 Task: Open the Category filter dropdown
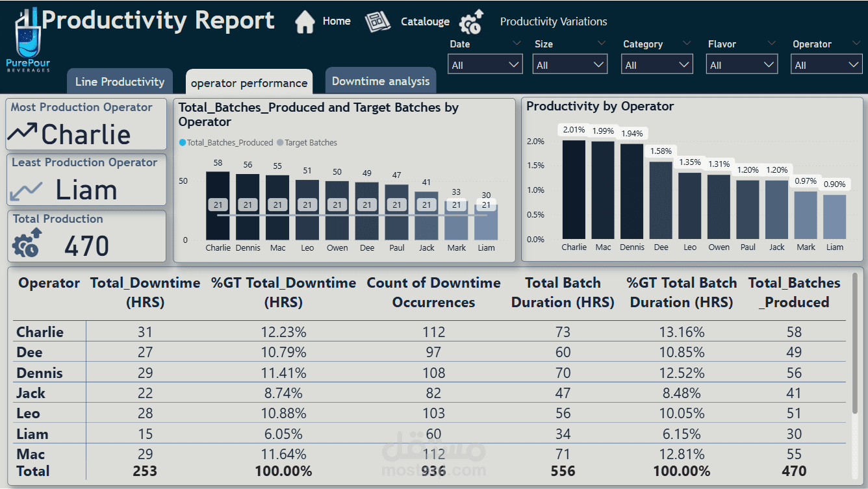click(657, 65)
